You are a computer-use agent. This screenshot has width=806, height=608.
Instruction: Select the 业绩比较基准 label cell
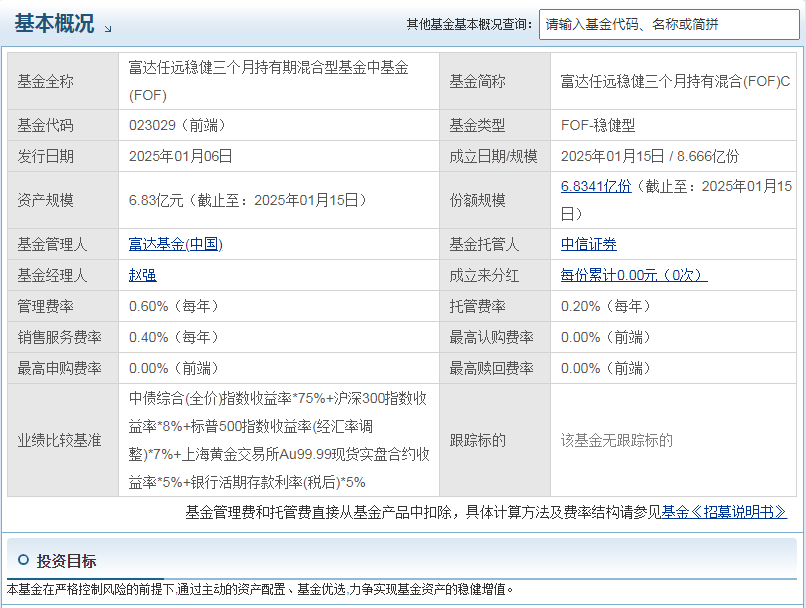point(63,440)
